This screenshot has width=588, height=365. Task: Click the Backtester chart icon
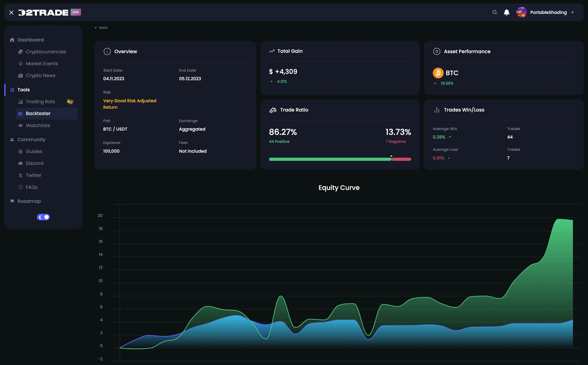click(21, 113)
